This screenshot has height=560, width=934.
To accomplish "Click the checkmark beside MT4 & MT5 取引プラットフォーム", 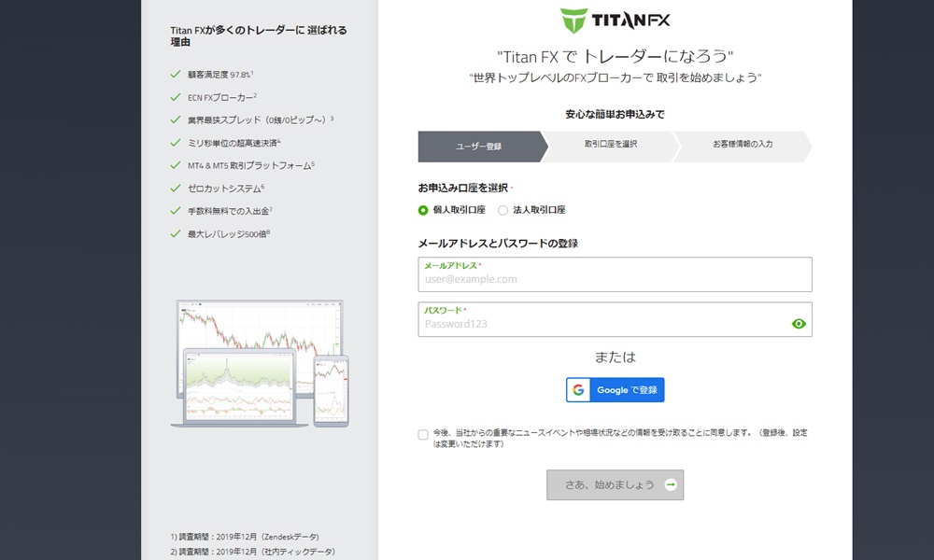I will (x=175, y=164).
